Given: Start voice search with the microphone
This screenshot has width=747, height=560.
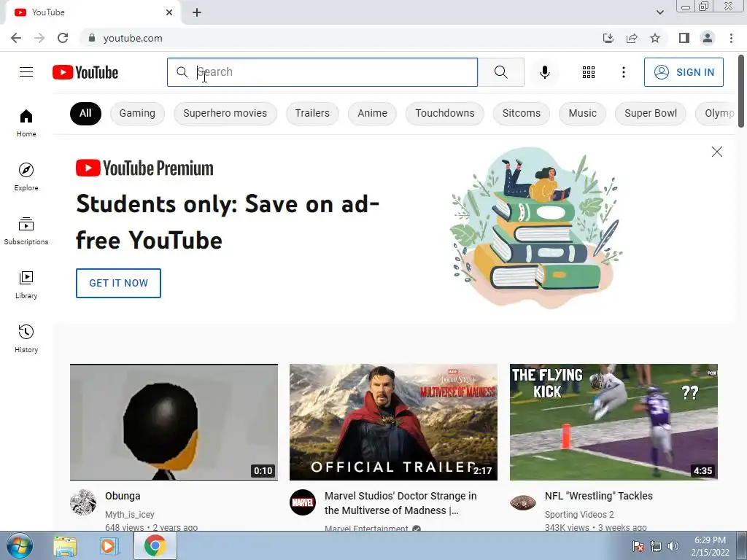Looking at the screenshot, I should coord(544,72).
